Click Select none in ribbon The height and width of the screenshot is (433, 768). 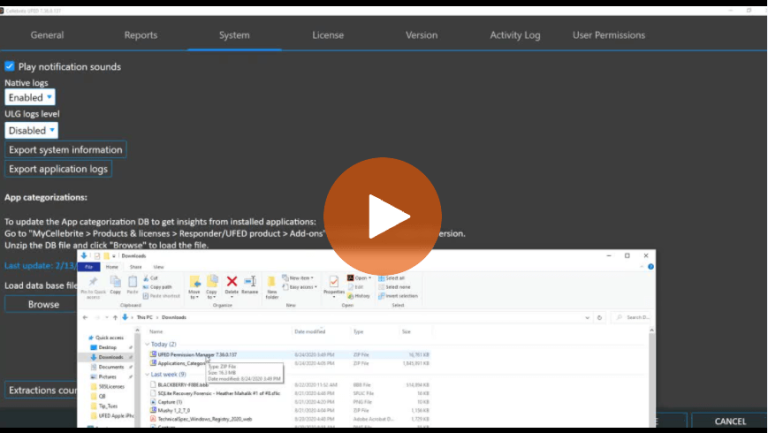click(394, 287)
